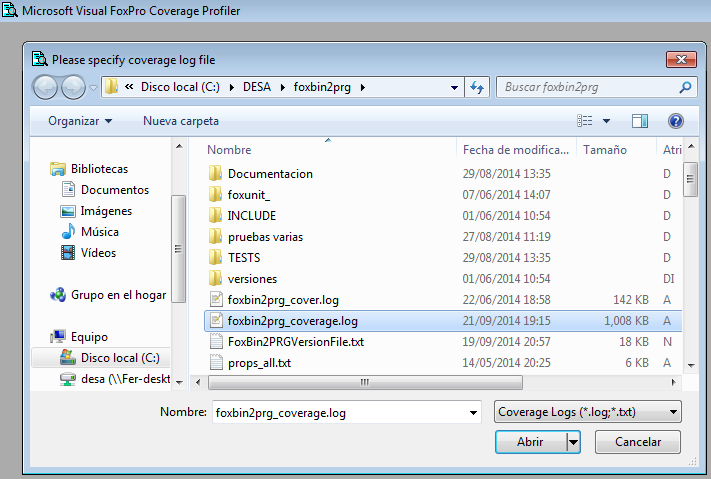The width and height of the screenshot is (711, 479).
Task: Click horizontal scrollbar right arrow
Action: point(673,382)
